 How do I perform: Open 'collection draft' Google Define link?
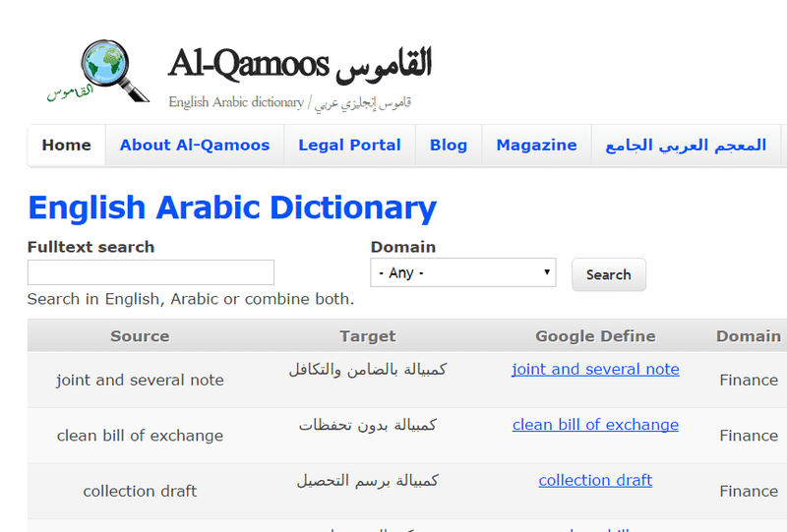point(595,481)
